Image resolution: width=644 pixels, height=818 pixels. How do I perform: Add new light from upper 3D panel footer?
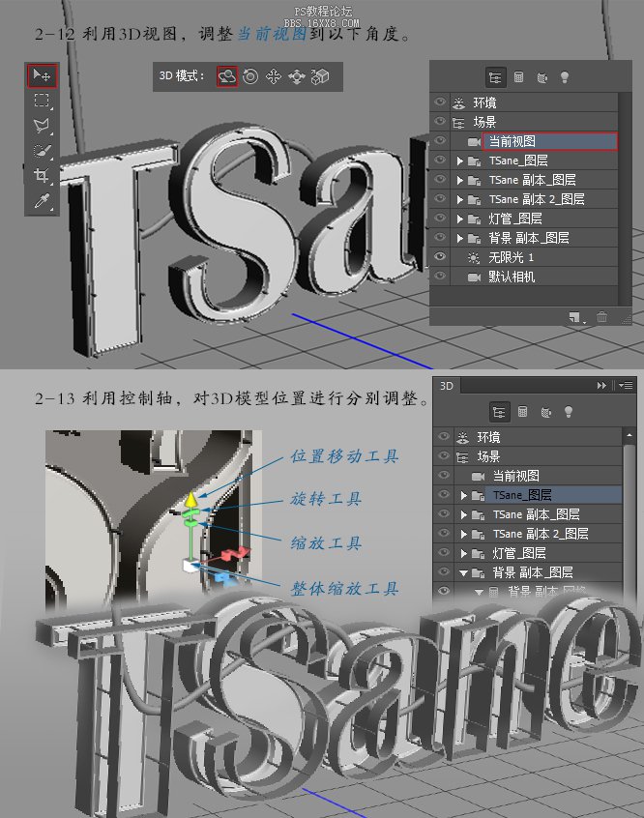click(575, 317)
